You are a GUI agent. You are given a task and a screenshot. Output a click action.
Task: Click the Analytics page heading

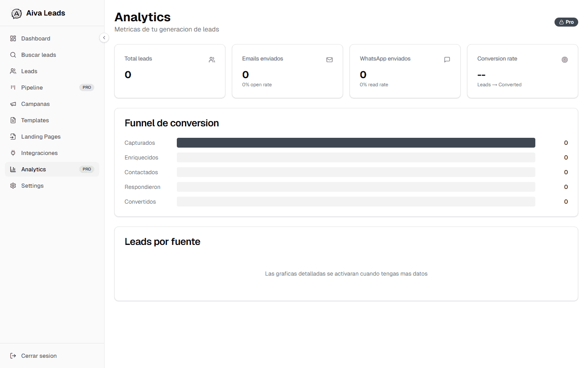click(143, 17)
